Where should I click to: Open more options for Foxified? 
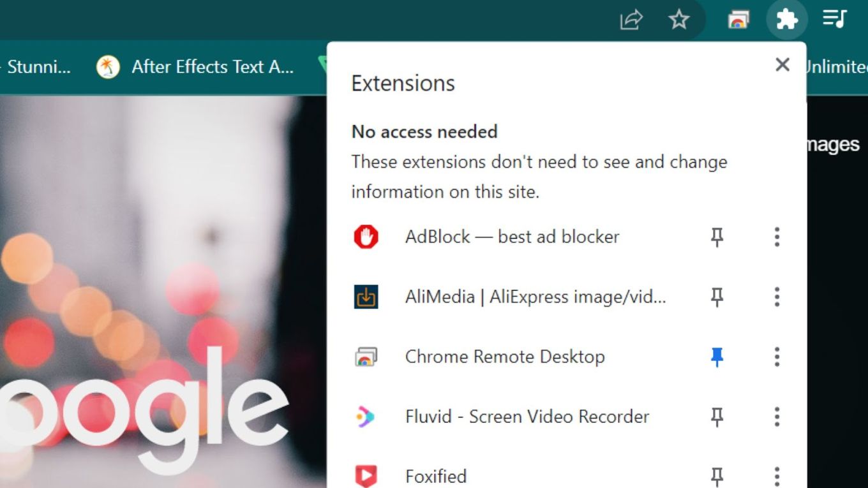coord(777,476)
